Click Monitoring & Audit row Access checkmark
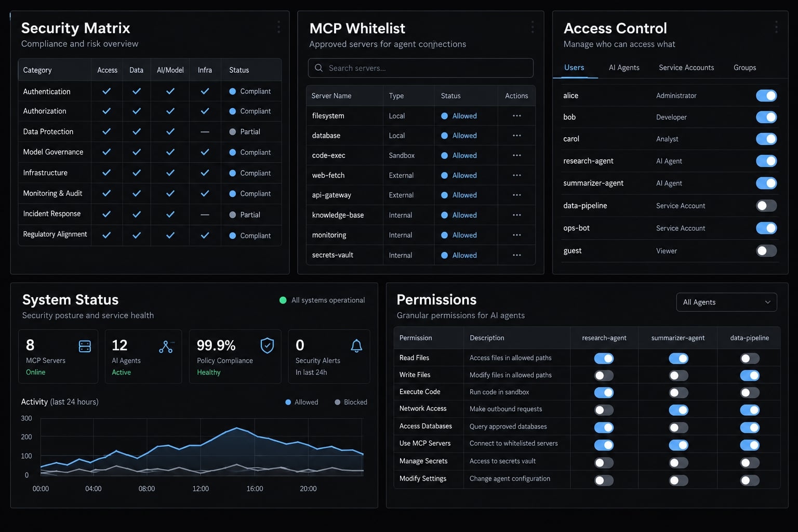This screenshot has width=798, height=532. (107, 193)
